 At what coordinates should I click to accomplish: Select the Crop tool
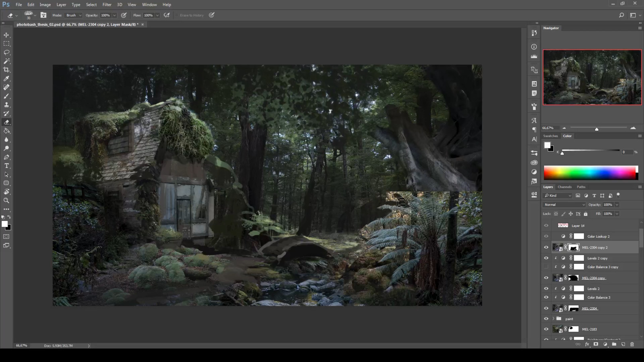click(x=6, y=70)
